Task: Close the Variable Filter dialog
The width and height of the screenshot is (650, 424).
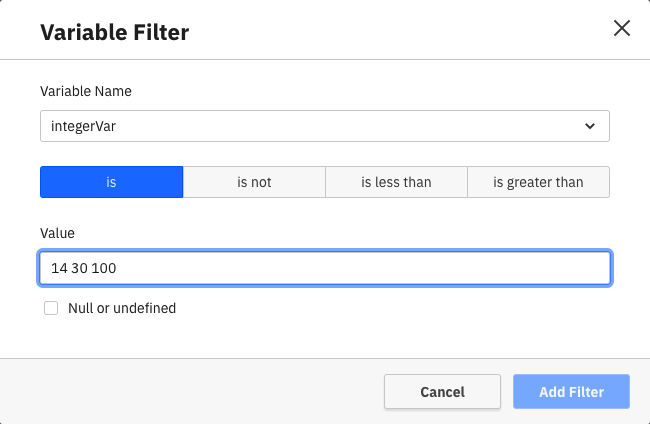Action: (x=621, y=28)
